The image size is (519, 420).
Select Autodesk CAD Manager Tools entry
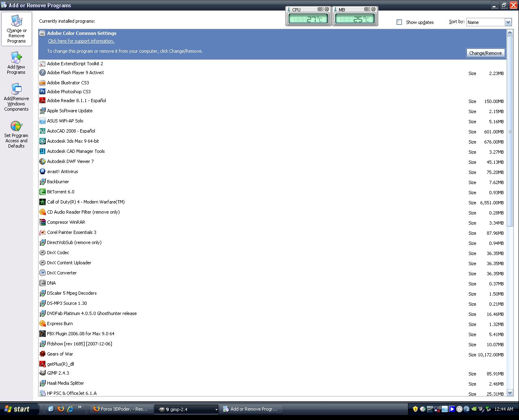pyautogui.click(x=272, y=151)
